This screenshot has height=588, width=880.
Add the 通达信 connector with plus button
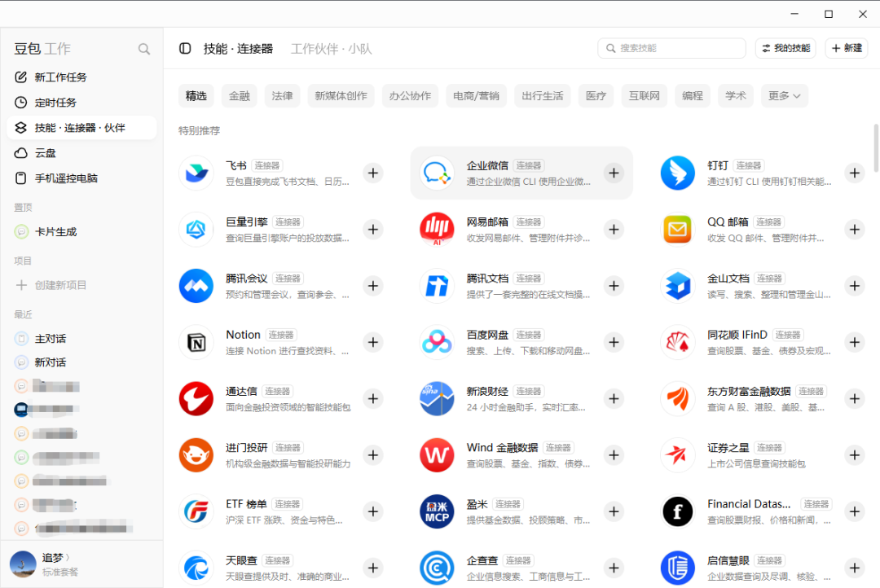point(373,398)
